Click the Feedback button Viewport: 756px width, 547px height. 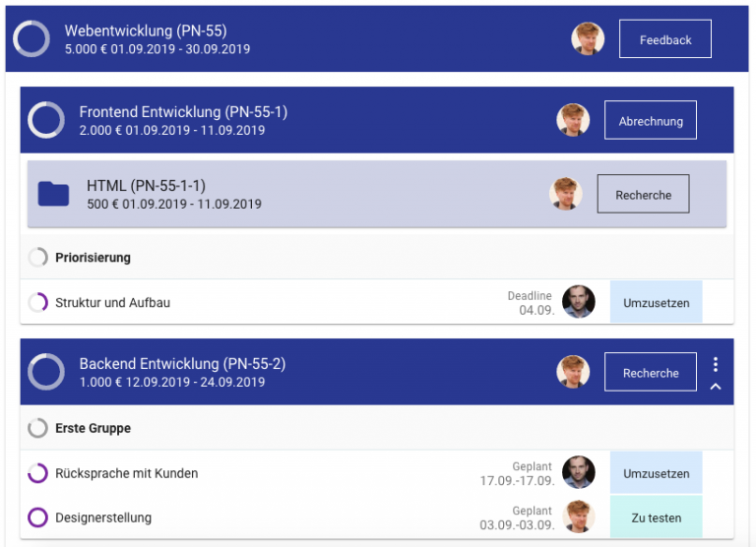click(x=665, y=39)
